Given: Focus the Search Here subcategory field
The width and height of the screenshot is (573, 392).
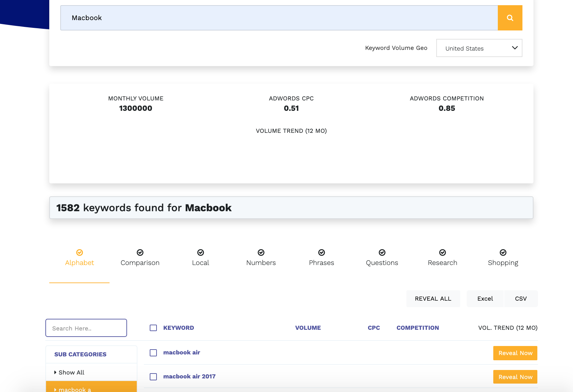Looking at the screenshot, I should point(86,328).
